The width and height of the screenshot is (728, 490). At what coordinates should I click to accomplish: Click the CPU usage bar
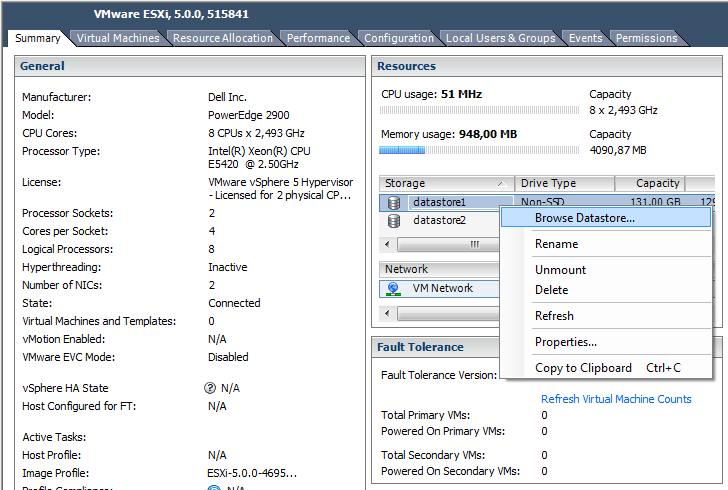(479, 111)
